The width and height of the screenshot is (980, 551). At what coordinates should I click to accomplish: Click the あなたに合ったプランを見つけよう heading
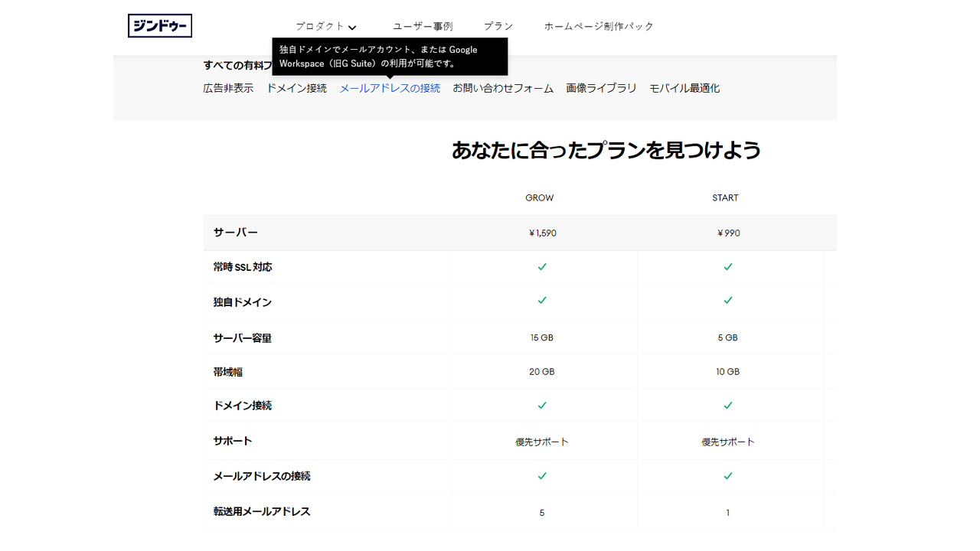point(606,150)
